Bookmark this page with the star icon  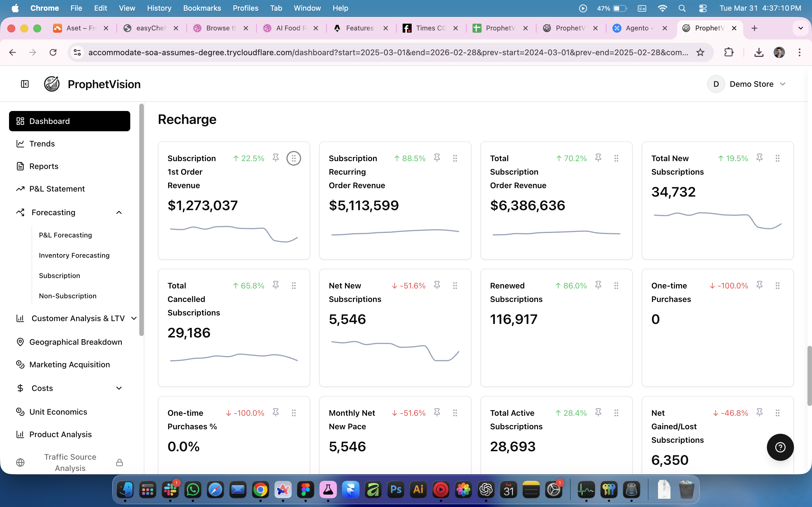pyautogui.click(x=700, y=52)
